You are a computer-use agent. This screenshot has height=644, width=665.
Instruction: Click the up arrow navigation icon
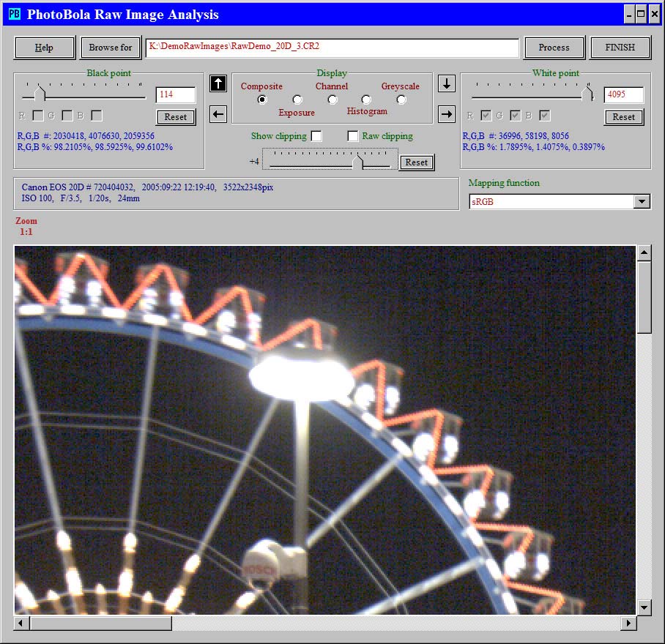coord(218,83)
